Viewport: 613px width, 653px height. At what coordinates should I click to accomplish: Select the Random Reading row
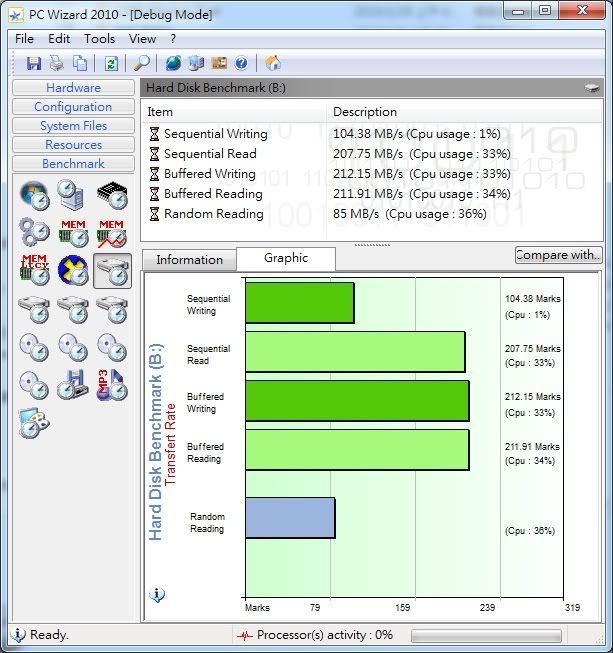pyautogui.click(x=372, y=214)
